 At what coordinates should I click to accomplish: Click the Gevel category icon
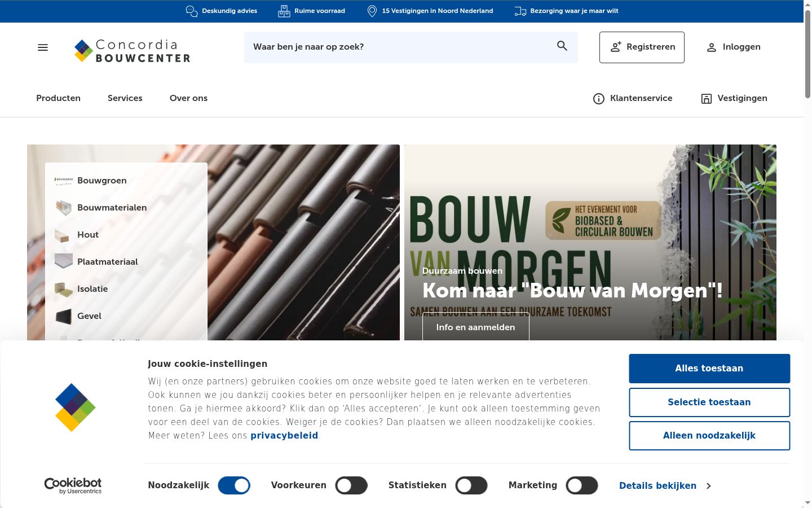tap(64, 316)
